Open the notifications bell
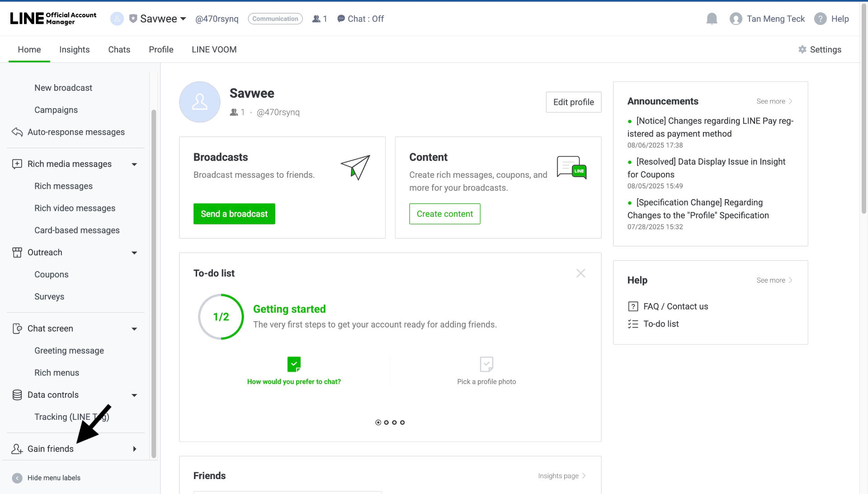Viewport: 868px width, 494px height. coord(712,19)
